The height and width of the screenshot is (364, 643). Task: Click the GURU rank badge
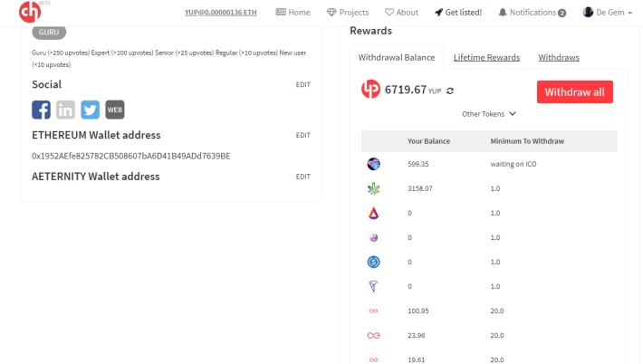click(x=49, y=32)
